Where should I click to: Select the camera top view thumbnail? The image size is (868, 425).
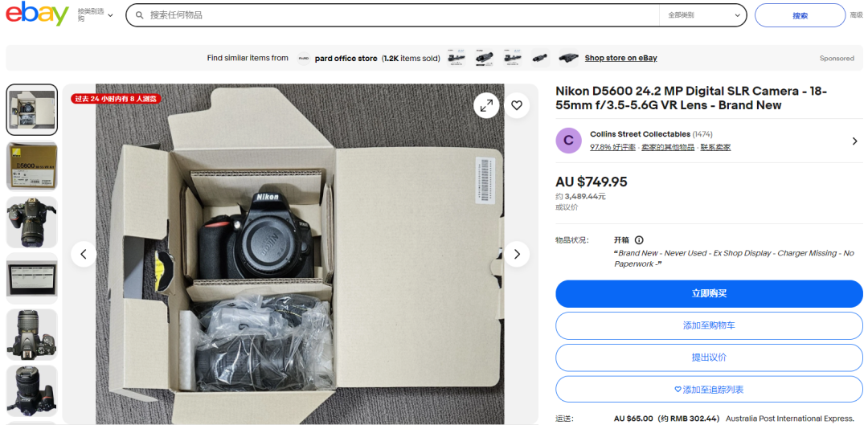[32, 334]
